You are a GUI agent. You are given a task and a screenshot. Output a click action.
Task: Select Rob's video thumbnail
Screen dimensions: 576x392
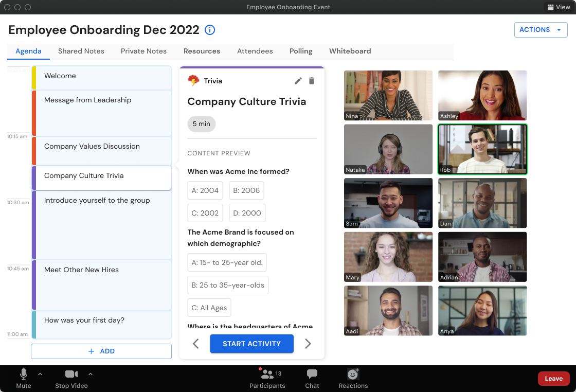(482, 149)
